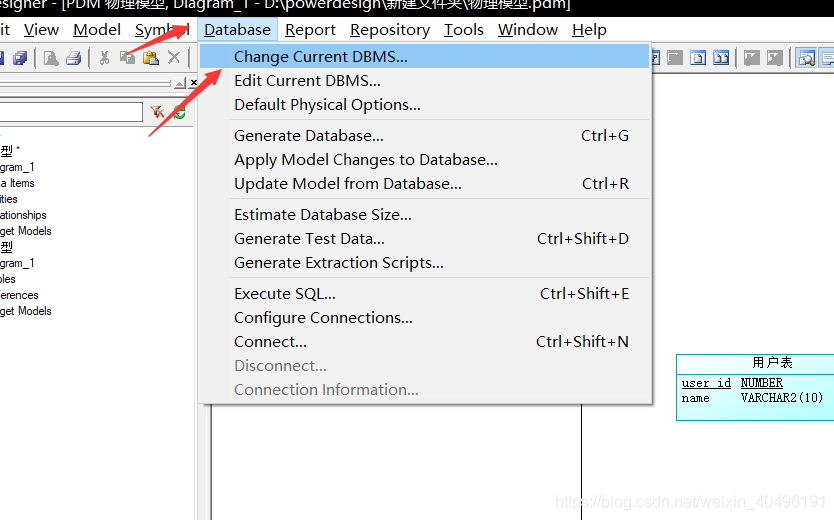Open the Report menu
This screenshot has height=520, width=834.
click(310, 30)
